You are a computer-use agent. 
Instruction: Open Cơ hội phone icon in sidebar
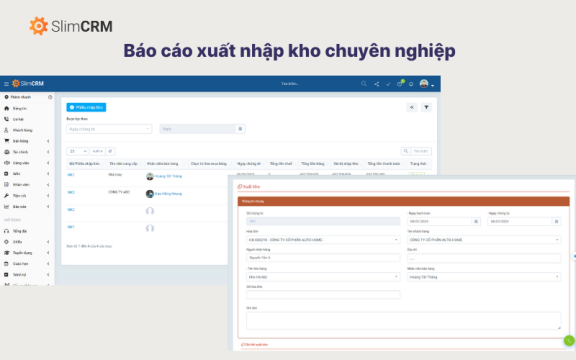click(x=6, y=119)
